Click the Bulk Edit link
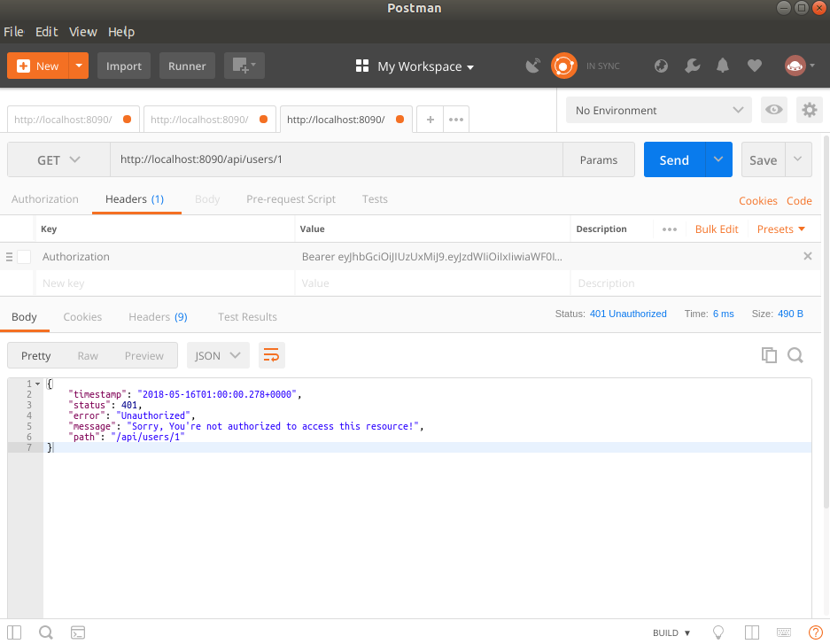This screenshot has height=644, width=830. point(717,229)
